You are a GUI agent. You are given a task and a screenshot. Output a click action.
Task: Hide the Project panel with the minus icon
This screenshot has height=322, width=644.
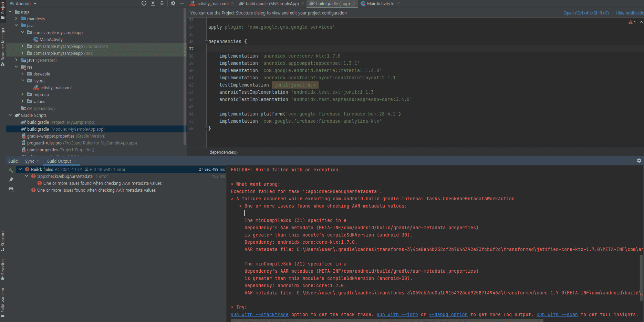[x=182, y=3]
